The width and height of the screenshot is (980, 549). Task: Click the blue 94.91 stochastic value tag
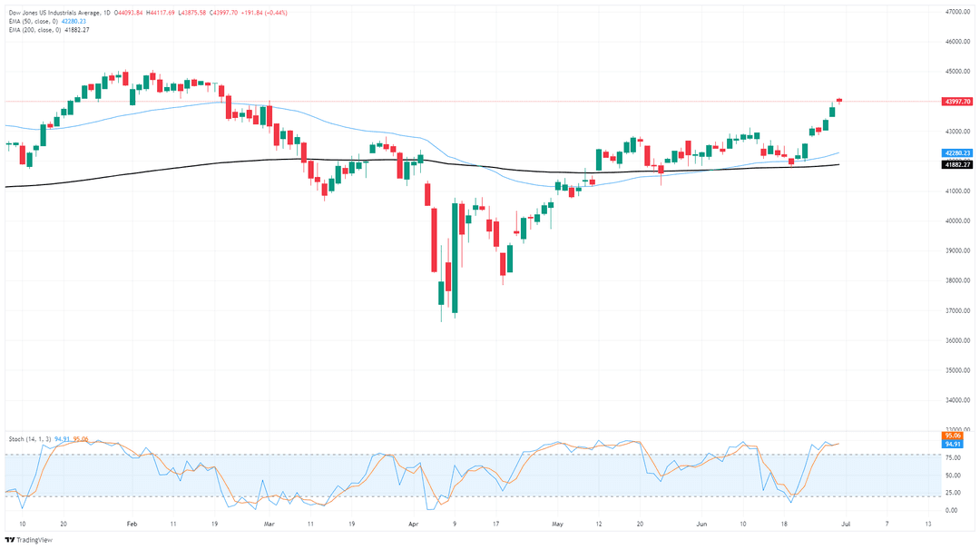pos(952,444)
